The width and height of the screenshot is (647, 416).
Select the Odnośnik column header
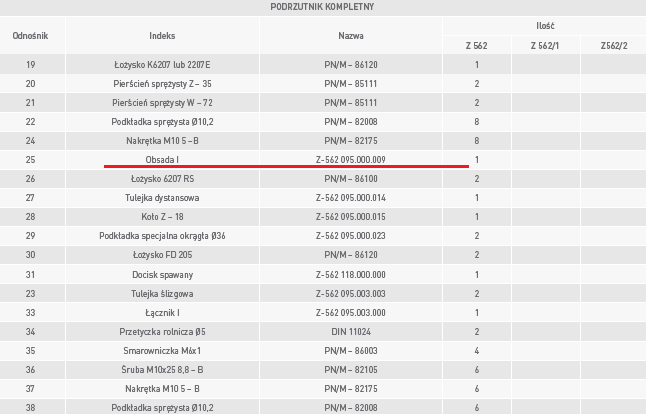pos(31,35)
